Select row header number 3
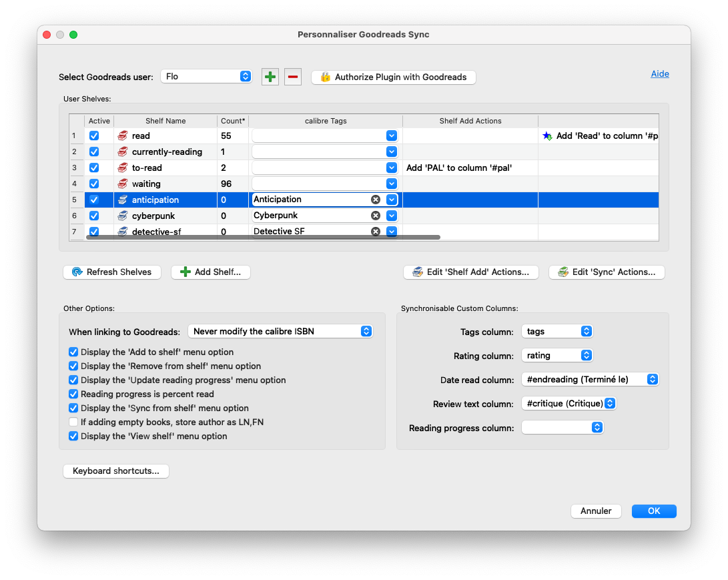The image size is (728, 580). pyautogui.click(x=77, y=168)
